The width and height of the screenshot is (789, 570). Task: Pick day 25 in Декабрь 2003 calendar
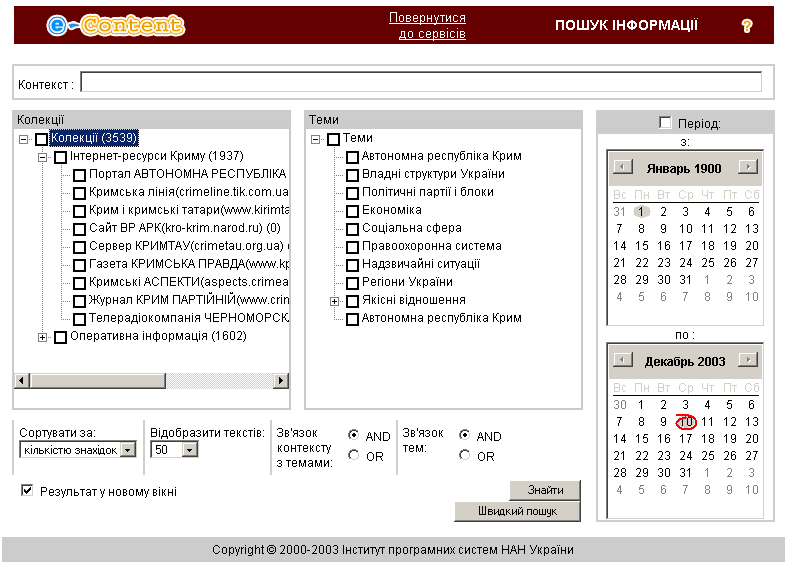(708, 455)
